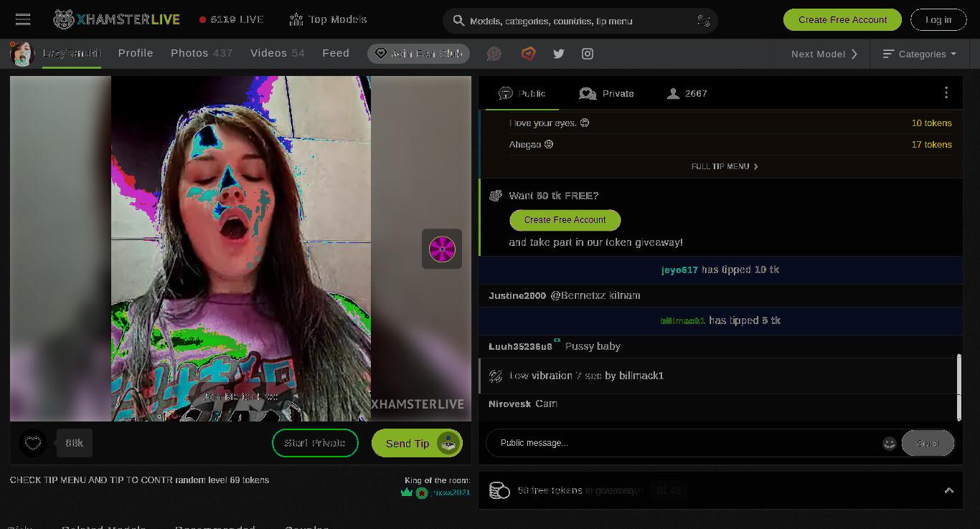The width and height of the screenshot is (980, 529).
Task: Select the live video player
Action: (241, 249)
